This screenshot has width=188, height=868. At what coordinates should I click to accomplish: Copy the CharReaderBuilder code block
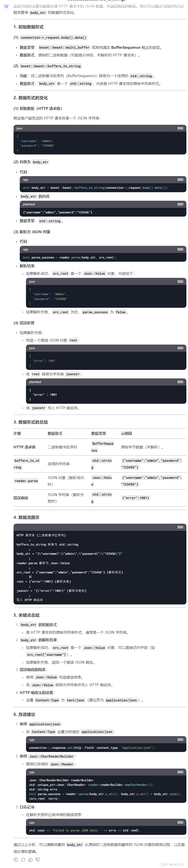pyautogui.click(x=180, y=772)
